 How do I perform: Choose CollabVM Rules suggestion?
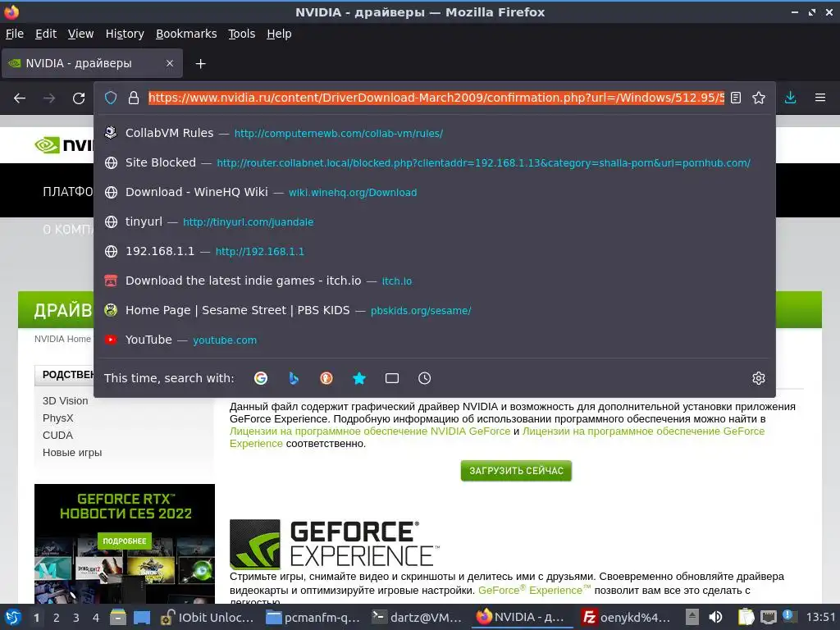coord(435,133)
